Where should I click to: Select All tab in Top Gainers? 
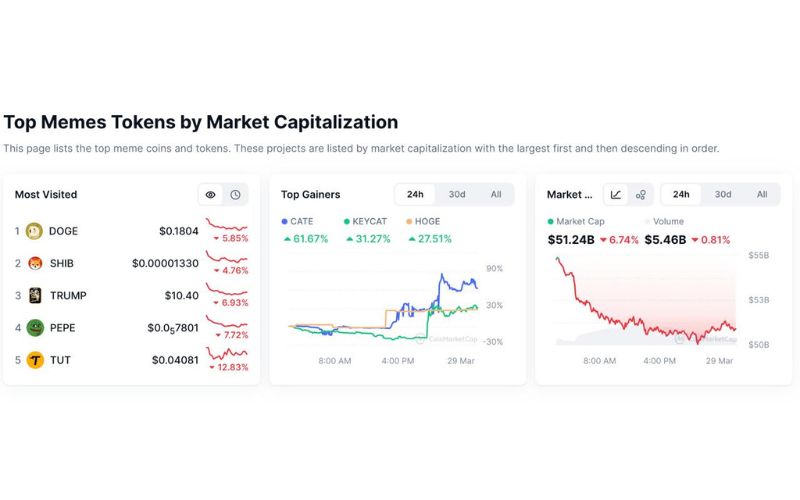pos(495,194)
